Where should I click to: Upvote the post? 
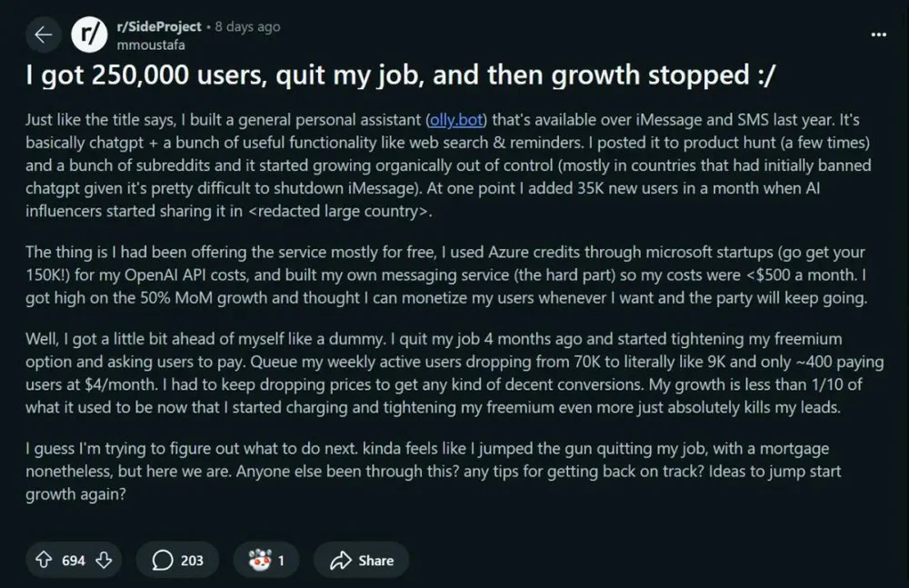(x=44, y=560)
